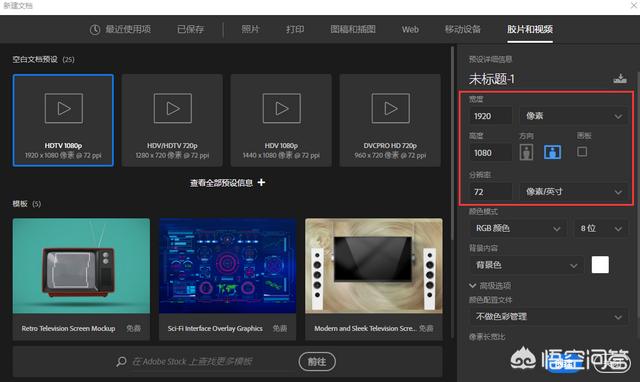The height and width of the screenshot is (382, 640).
Task: Set portrait orientation
Action: pos(526,152)
